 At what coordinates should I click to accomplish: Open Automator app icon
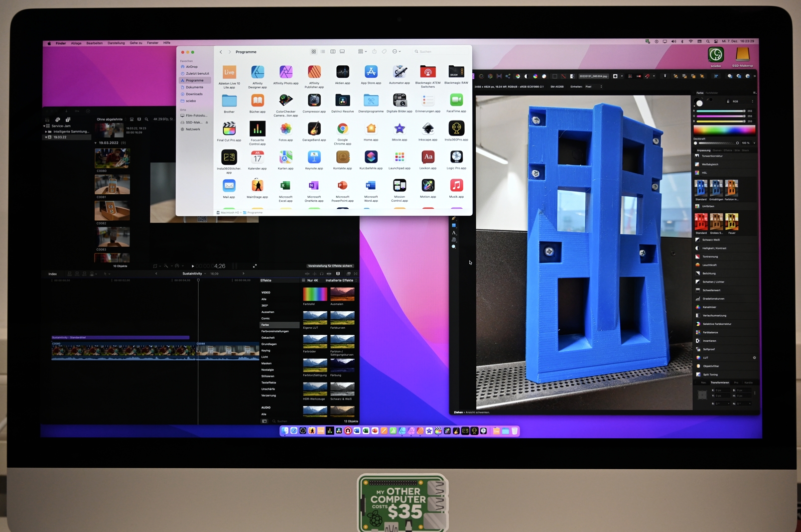pyautogui.click(x=400, y=72)
